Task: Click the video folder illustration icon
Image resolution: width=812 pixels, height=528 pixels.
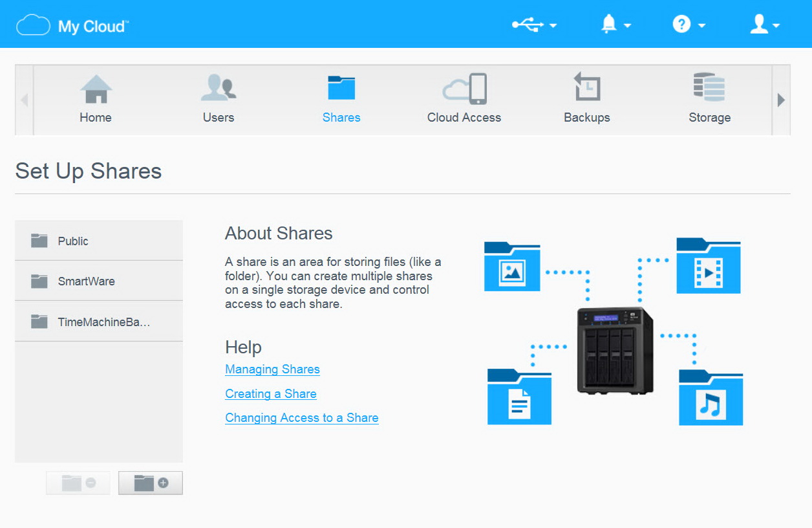Action: click(709, 265)
